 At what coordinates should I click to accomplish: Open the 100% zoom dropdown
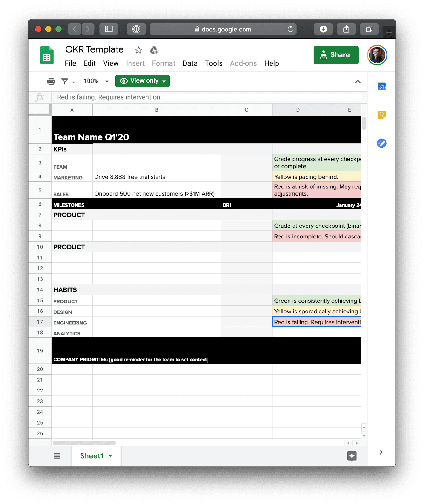[96, 81]
